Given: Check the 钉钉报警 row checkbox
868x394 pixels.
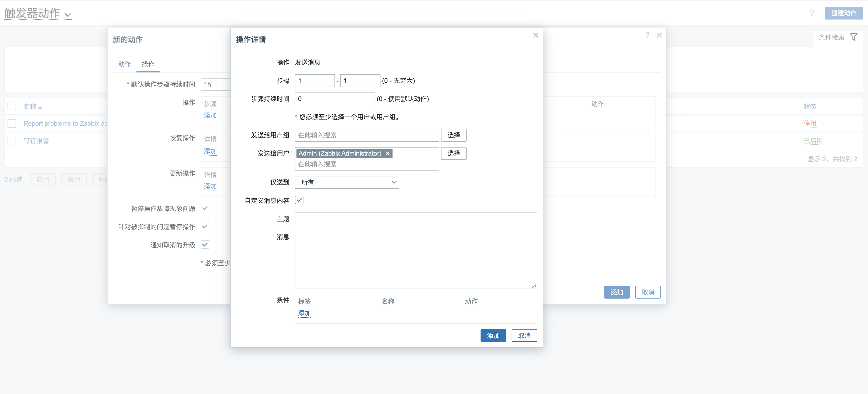Looking at the screenshot, I should pyautogui.click(x=12, y=141).
